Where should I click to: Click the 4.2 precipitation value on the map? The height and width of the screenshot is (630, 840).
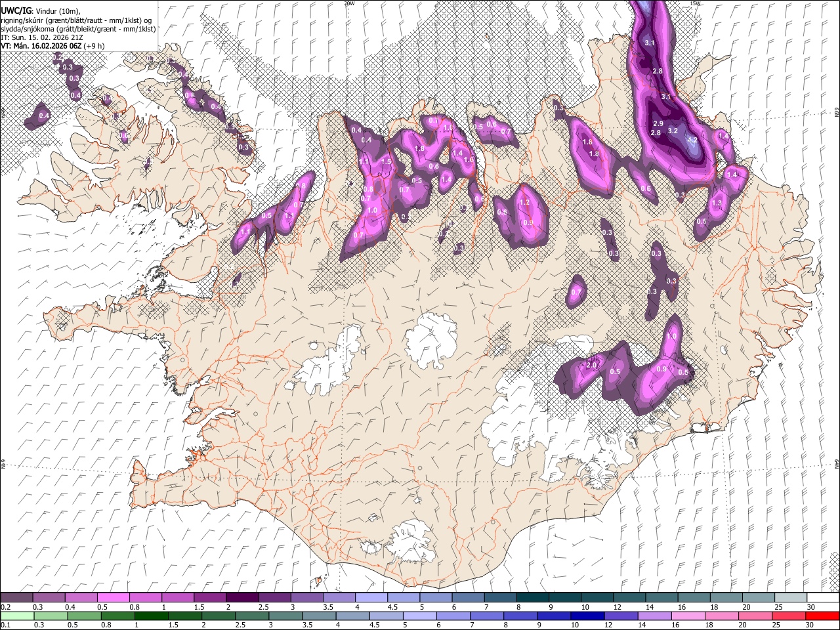[692, 140]
